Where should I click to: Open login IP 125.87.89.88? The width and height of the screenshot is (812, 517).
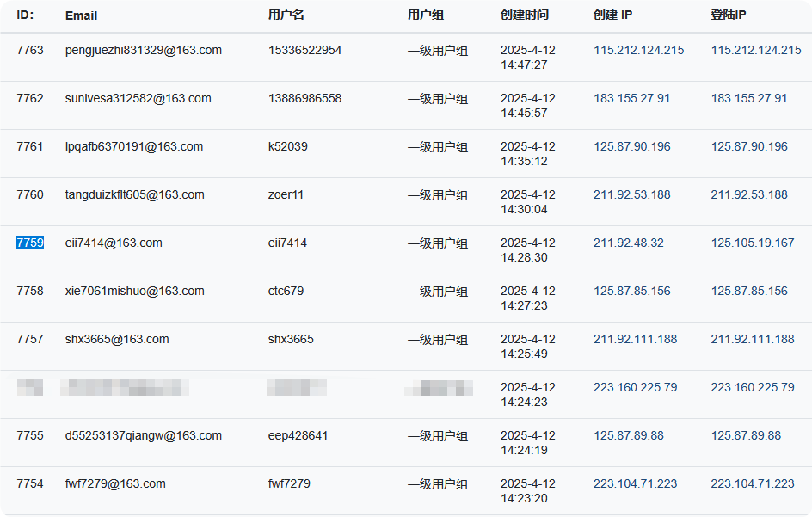746,435
